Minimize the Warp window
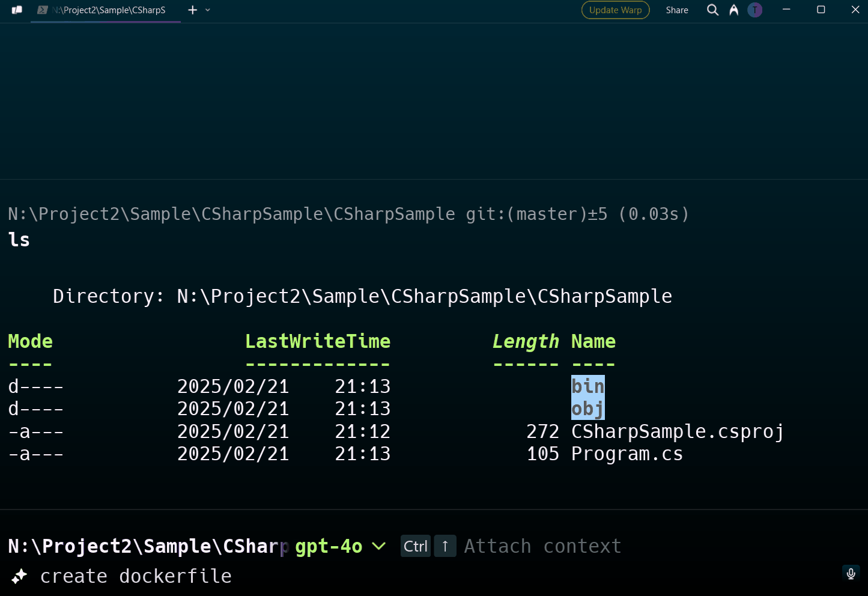The width and height of the screenshot is (868, 596). (786, 10)
